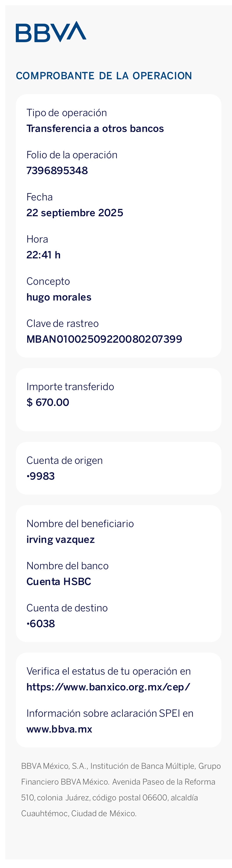Click the Folio de la operación label
The image size is (232, 868).
[x=72, y=155]
